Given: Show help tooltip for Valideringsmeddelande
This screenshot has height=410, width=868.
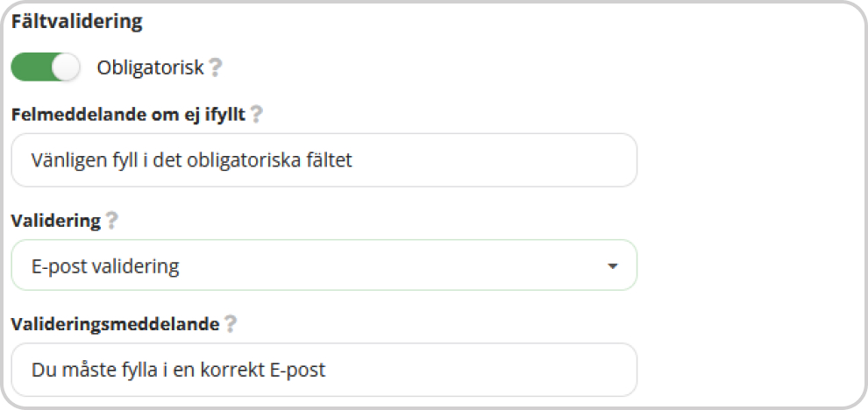Looking at the screenshot, I should (x=231, y=323).
